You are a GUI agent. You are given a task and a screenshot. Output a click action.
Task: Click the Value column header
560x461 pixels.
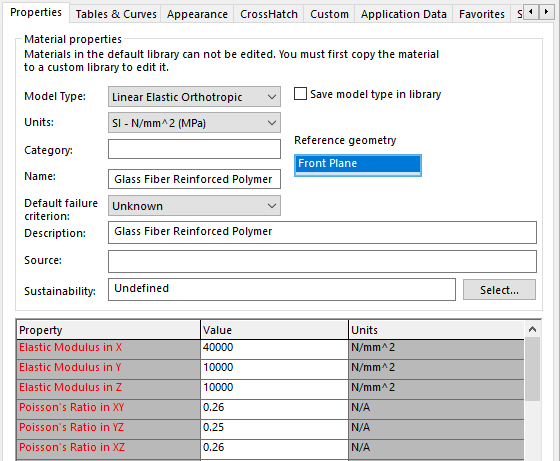[274, 330]
